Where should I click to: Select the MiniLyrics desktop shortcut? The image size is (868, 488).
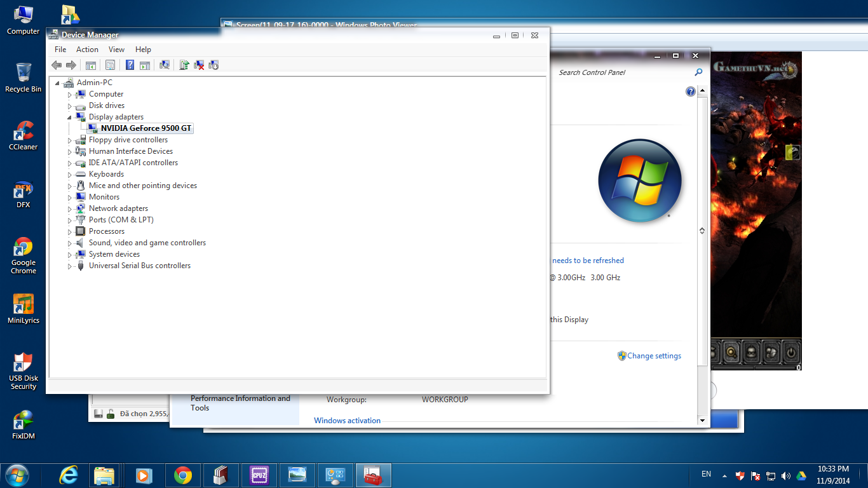tap(24, 309)
